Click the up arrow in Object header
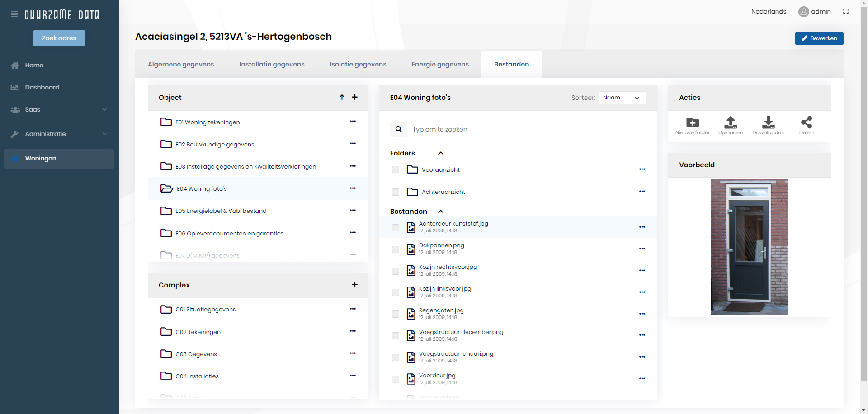Screen dimensions: 868x414 pos(342,97)
